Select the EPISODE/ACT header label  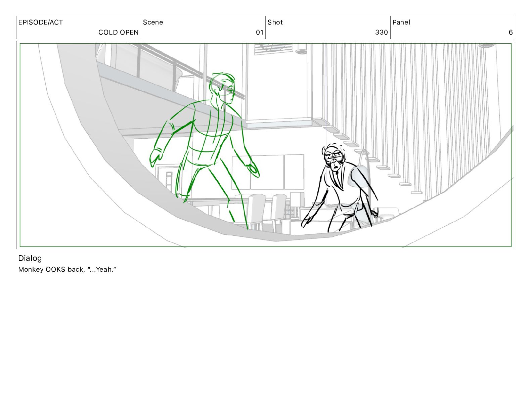tap(40, 22)
